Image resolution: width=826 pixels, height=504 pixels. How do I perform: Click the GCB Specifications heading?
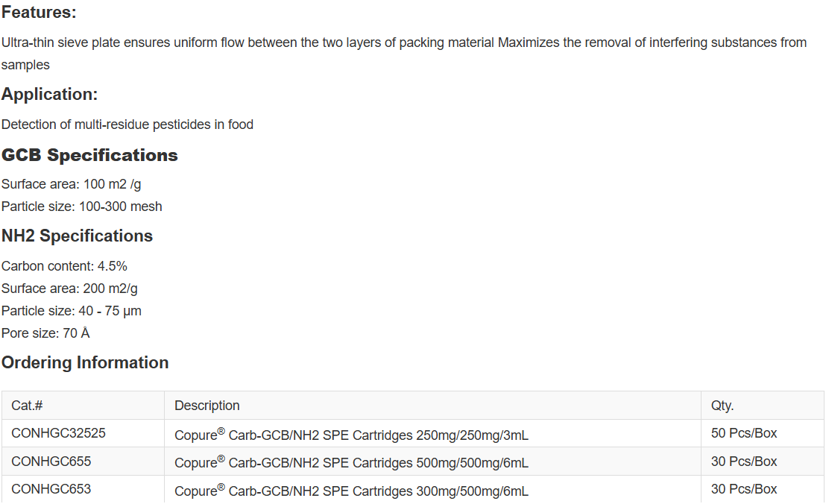[x=89, y=155]
